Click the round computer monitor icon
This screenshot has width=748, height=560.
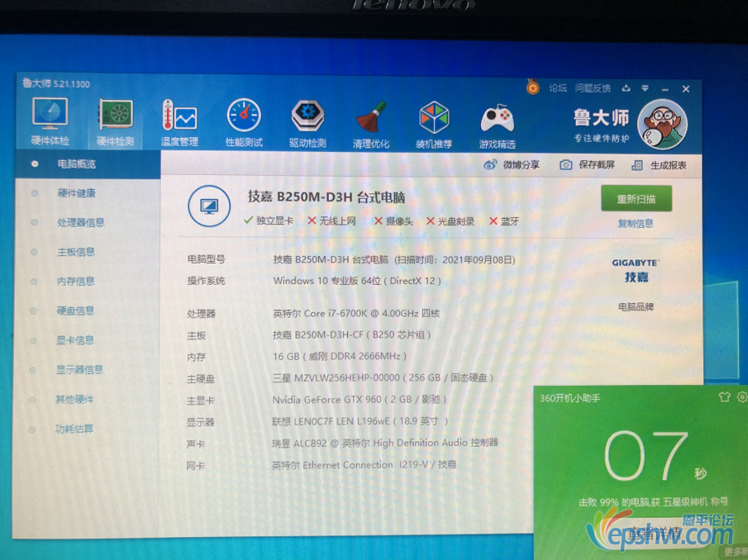tap(209, 206)
